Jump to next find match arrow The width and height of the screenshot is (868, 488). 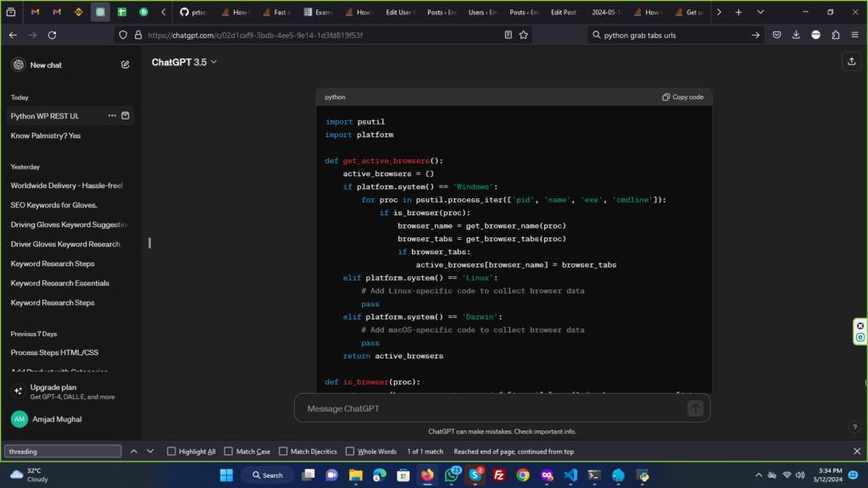(150, 452)
